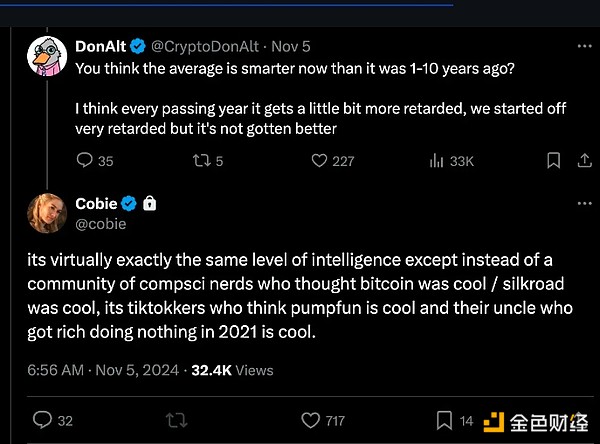
Task: Open more options on Cobie's tweet
Action: (x=584, y=203)
